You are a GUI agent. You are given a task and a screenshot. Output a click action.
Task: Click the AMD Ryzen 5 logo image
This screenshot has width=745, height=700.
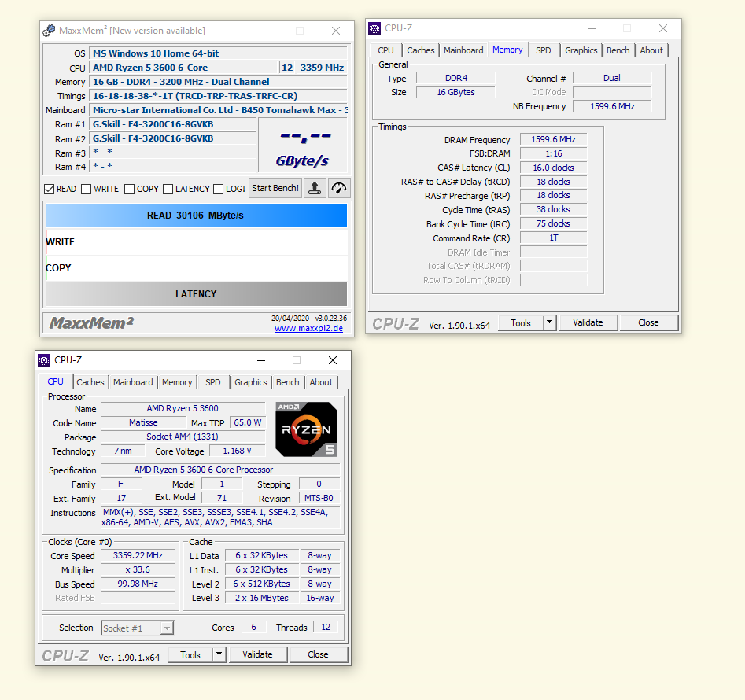tap(307, 429)
